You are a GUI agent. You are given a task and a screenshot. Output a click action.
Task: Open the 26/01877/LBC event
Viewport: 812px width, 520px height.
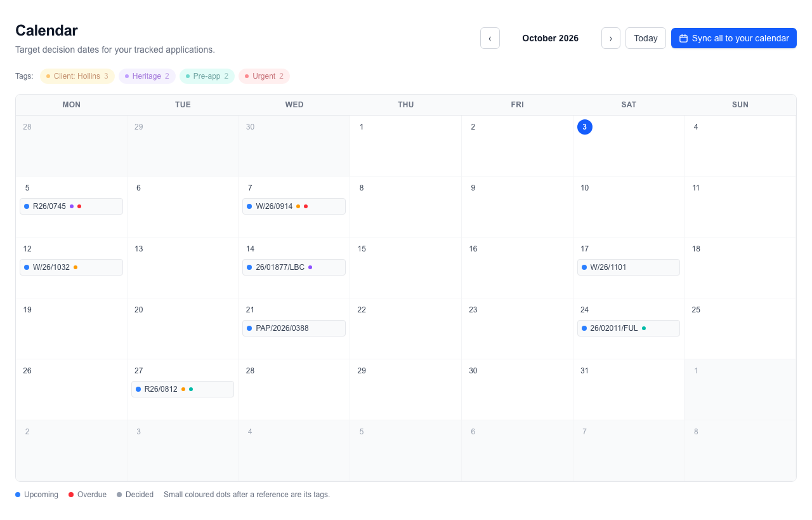pos(294,267)
